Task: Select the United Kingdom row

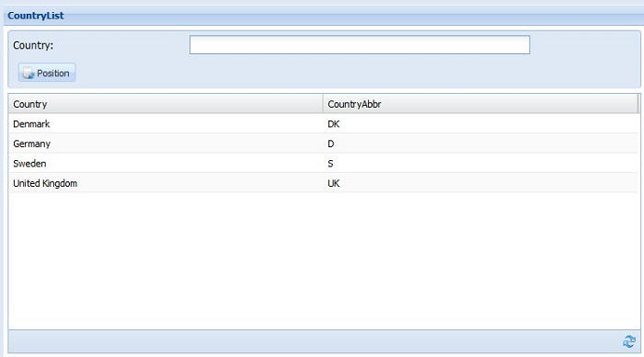Action: 324,183
